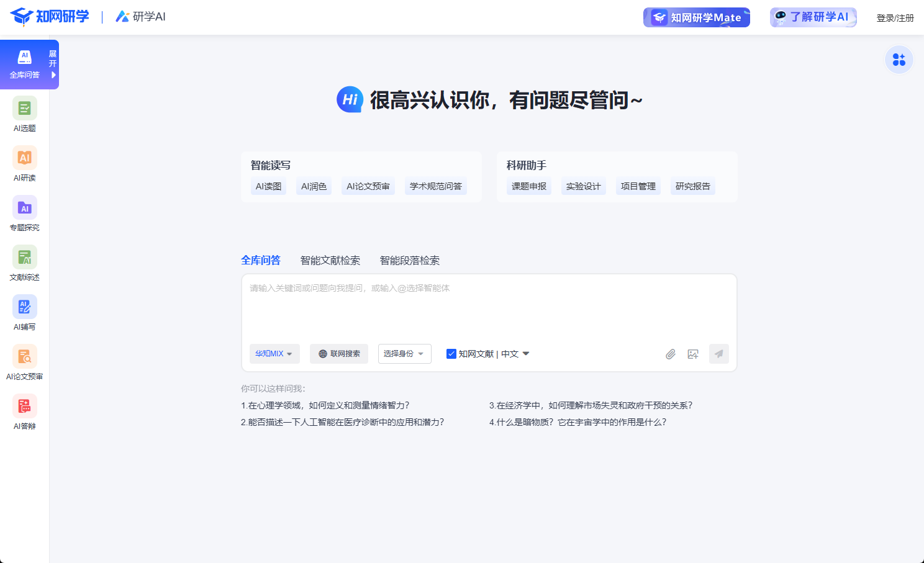Click the 知网研学 logo
This screenshot has width=924, height=563.
(x=50, y=17)
